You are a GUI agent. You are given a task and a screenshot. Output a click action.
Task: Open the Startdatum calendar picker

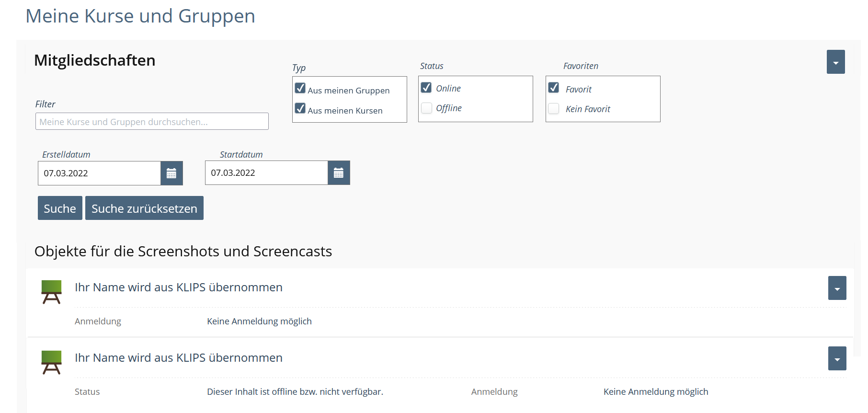[x=339, y=173]
